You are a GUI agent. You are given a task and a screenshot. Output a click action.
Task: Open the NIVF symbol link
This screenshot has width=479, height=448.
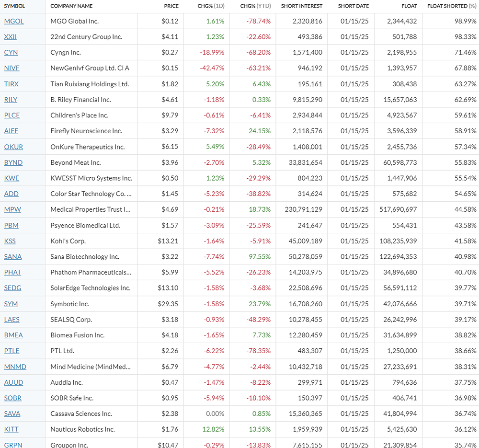pos(11,68)
